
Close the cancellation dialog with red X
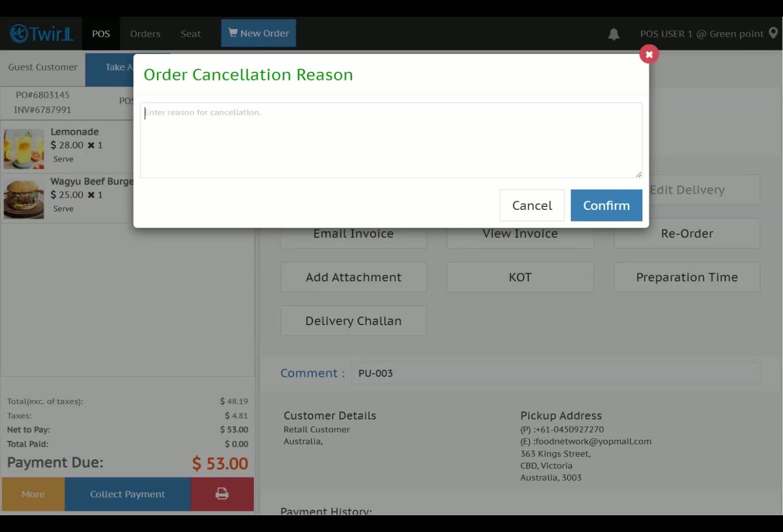pos(649,54)
